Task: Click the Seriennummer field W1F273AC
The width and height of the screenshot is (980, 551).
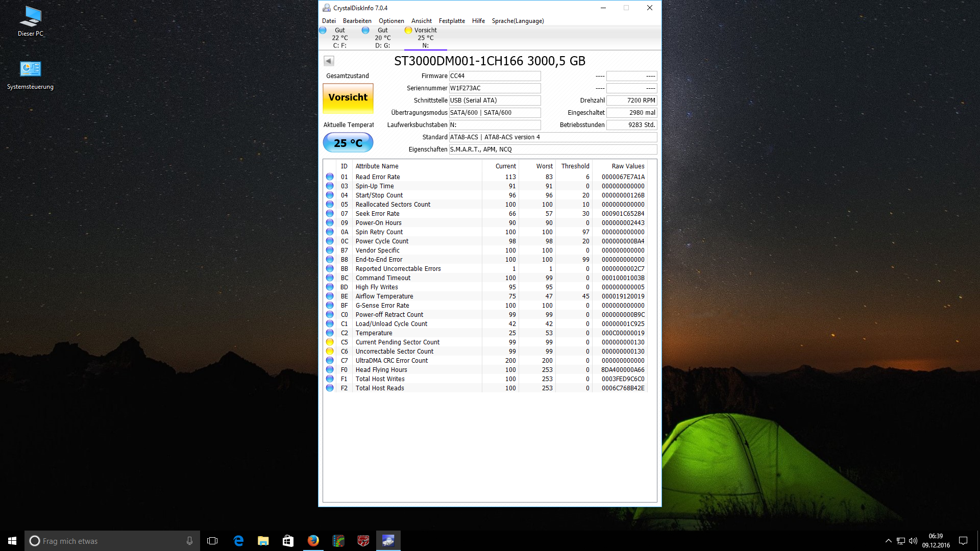Action: point(494,88)
